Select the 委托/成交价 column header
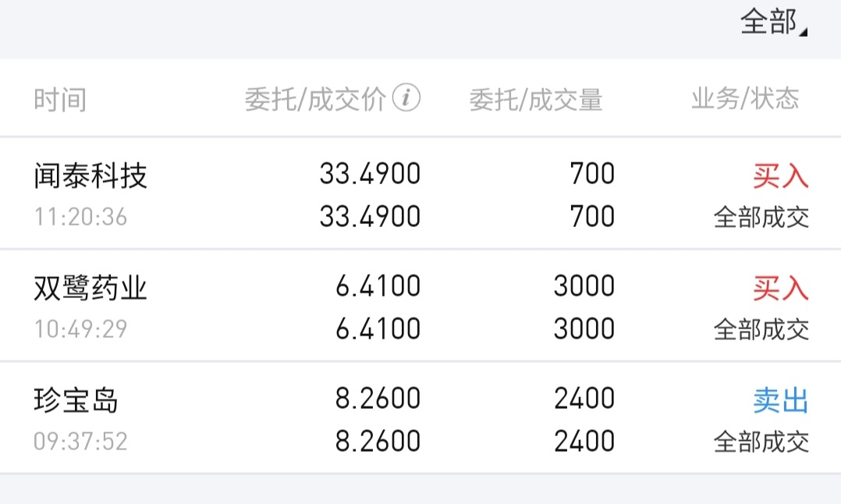This screenshot has height=504, width=841. pos(315,100)
